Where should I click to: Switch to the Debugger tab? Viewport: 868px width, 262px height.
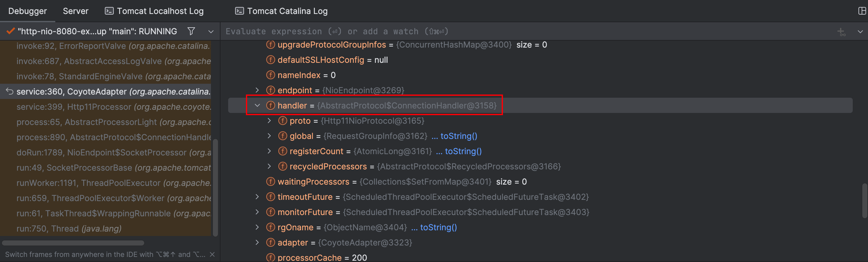tap(28, 10)
